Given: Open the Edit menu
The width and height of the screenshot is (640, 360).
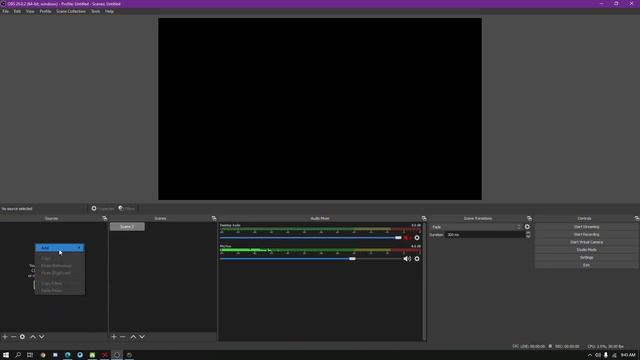Looking at the screenshot, I should click(17, 11).
